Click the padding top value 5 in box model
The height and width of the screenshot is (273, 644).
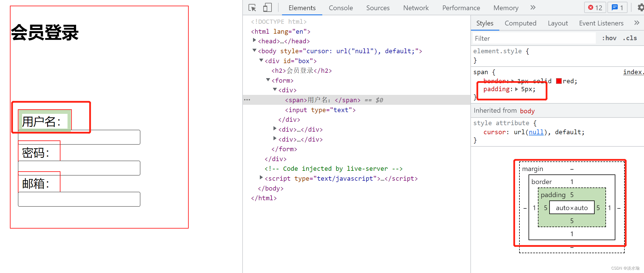click(x=572, y=195)
